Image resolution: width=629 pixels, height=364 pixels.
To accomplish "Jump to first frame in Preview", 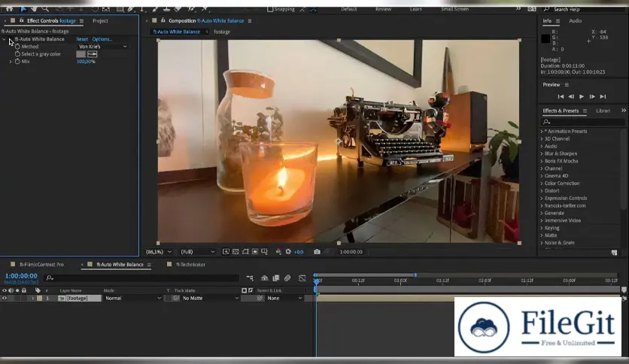I will (561, 96).
